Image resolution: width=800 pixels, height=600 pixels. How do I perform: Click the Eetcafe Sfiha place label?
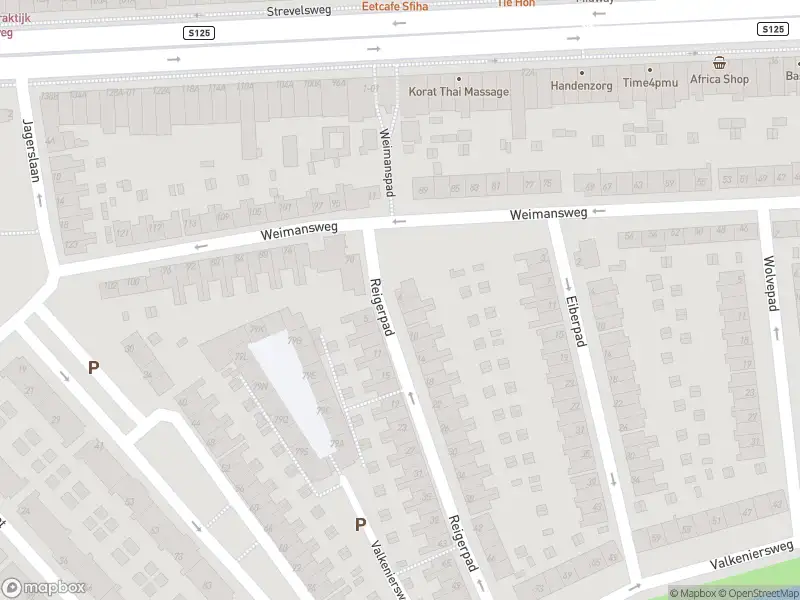(x=394, y=7)
